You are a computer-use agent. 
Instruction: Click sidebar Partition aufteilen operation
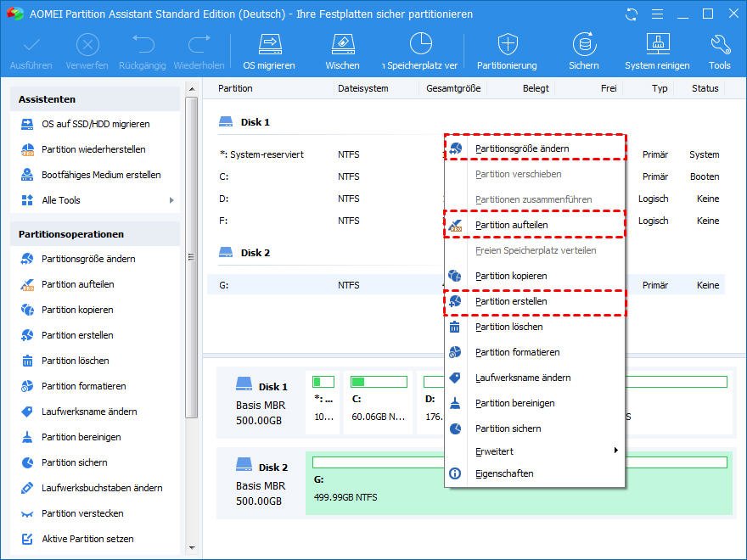point(78,284)
